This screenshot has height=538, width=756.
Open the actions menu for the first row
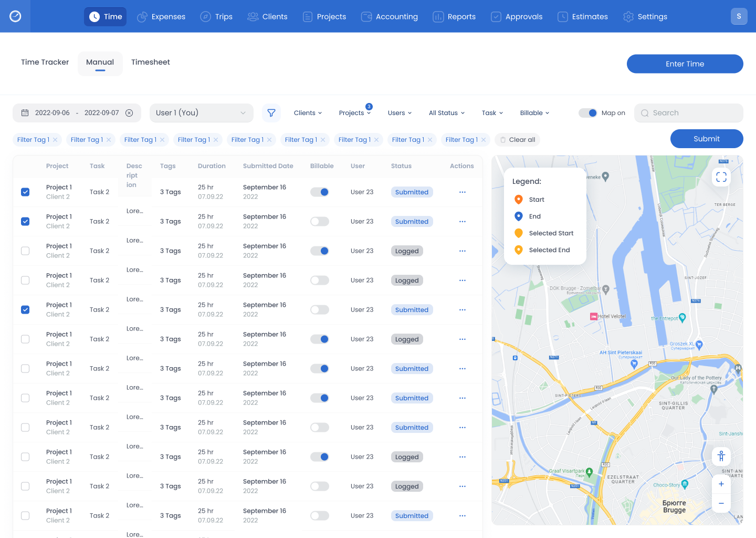462,192
